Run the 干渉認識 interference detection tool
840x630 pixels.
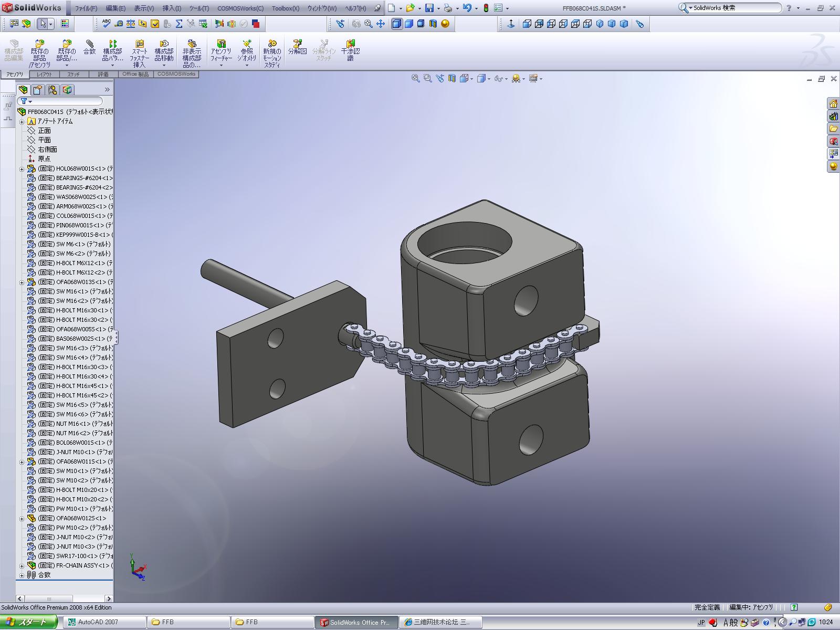(x=350, y=50)
